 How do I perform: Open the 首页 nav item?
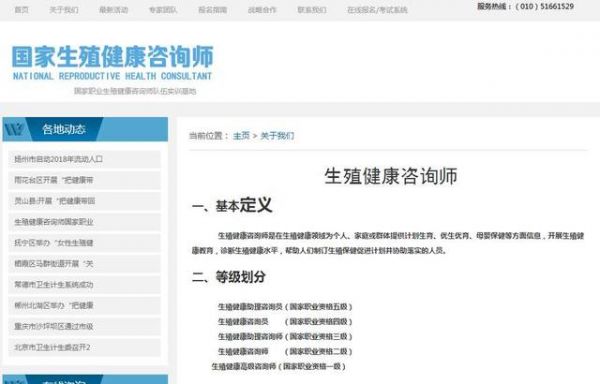21,10
